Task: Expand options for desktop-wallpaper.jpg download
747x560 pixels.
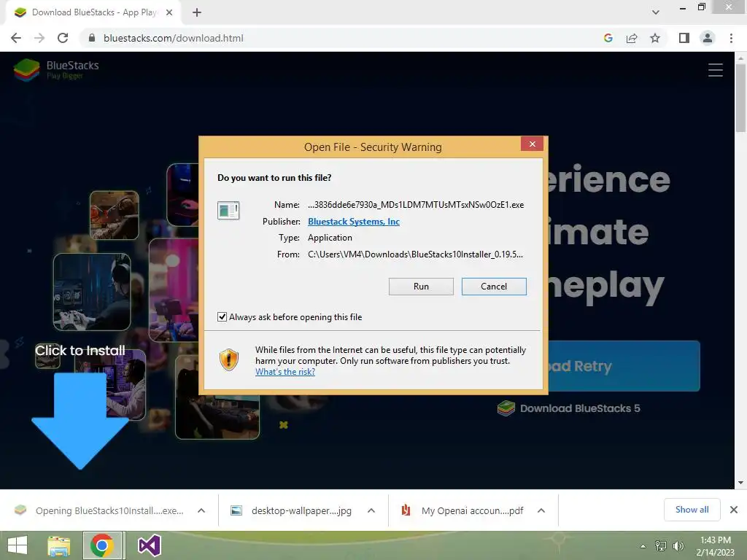Action: click(371, 510)
